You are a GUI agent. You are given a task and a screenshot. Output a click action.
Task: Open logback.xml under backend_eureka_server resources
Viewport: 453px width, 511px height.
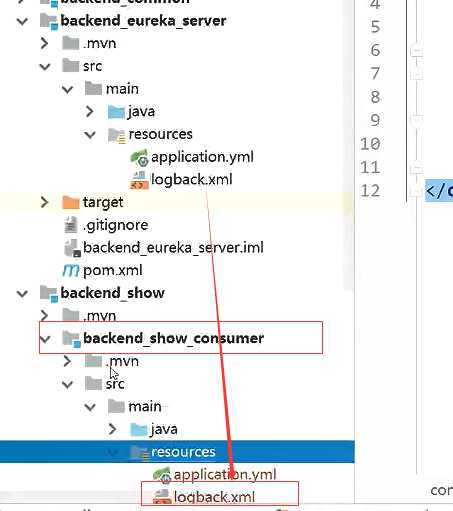coord(192,180)
